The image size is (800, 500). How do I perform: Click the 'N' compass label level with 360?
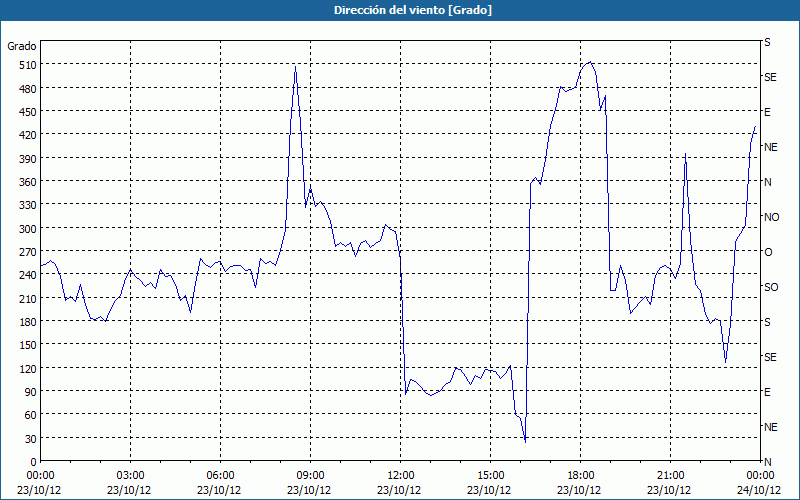tap(767, 182)
